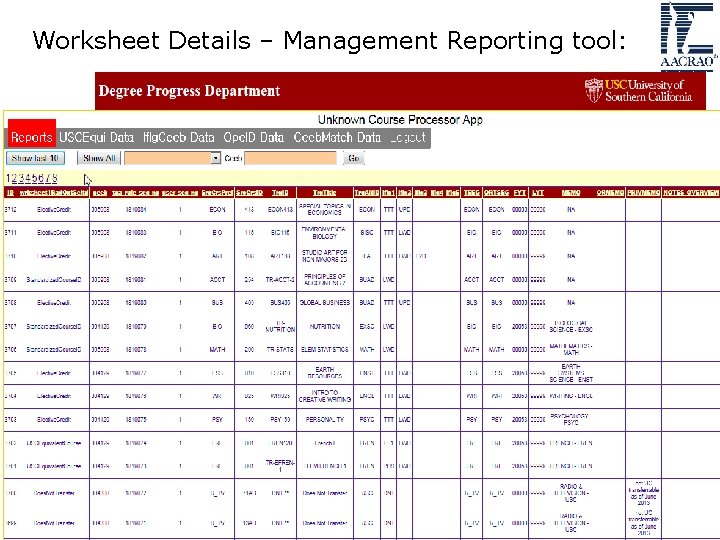720x540 pixels.
Task: Open the IflgCeeb Data tab
Action: (179, 137)
